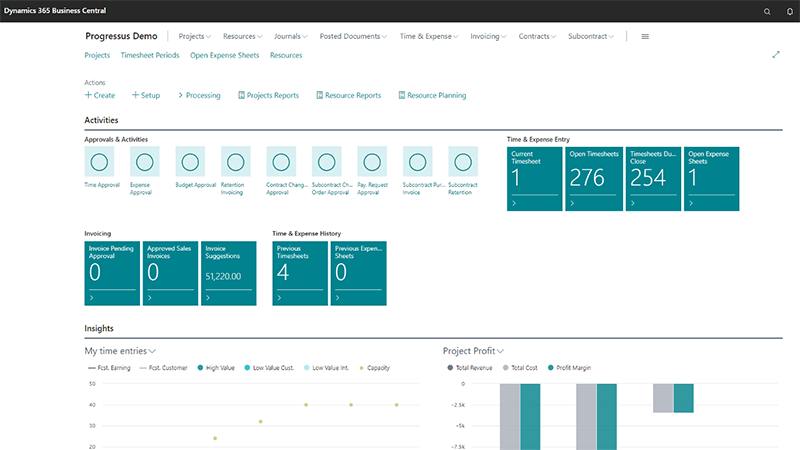Open the Time & Expense dropdown menu

point(429,36)
